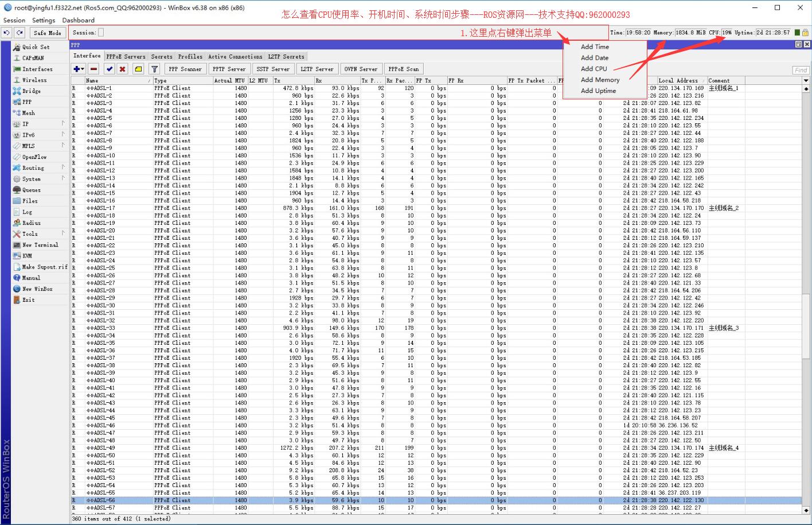The width and height of the screenshot is (812, 525).
Task: Switch to Profiles tab
Action: tap(190, 56)
